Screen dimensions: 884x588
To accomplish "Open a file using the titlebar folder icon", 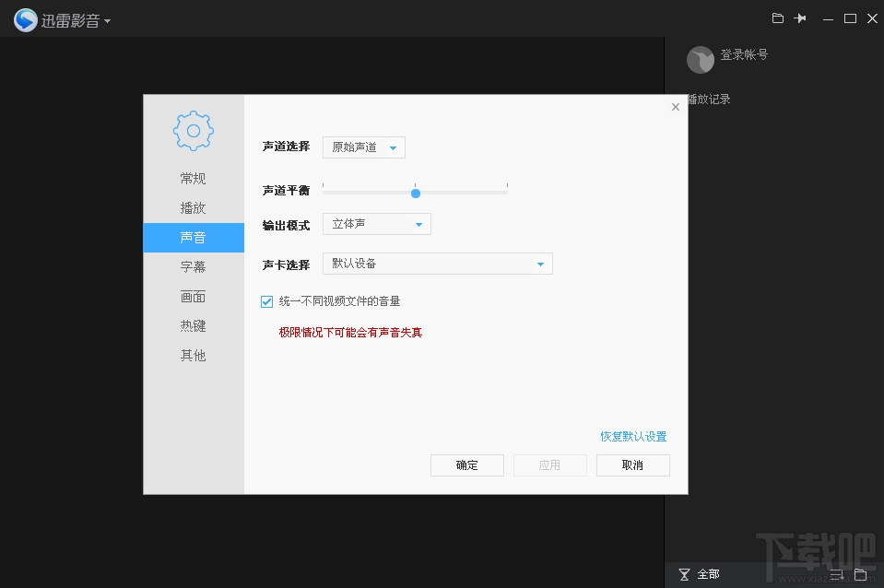I will tap(777, 18).
